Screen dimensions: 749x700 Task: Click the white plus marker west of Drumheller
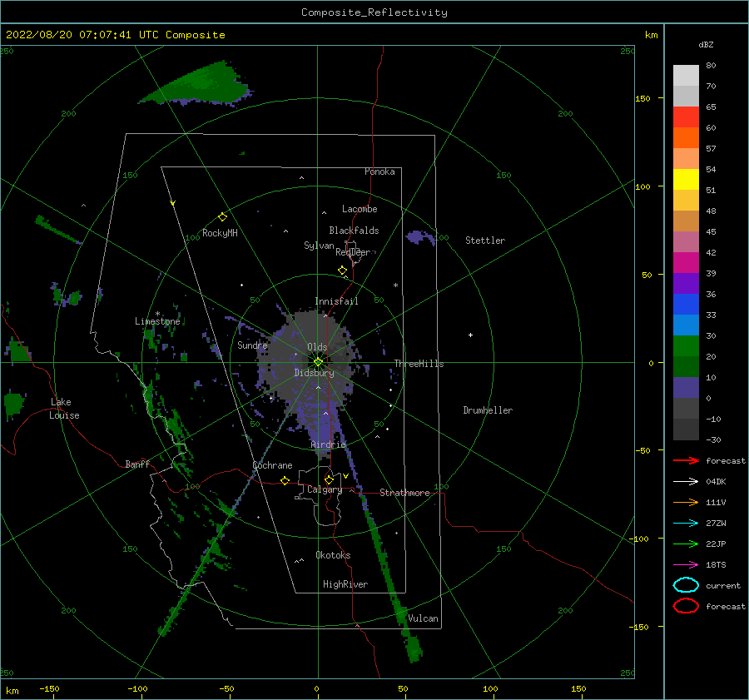pos(470,335)
